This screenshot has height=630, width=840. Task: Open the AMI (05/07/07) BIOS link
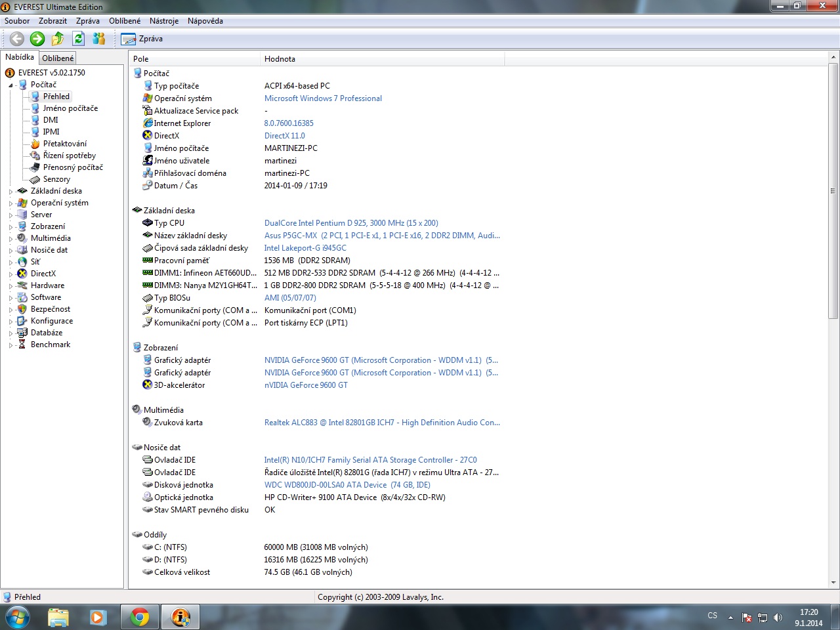[x=290, y=298]
